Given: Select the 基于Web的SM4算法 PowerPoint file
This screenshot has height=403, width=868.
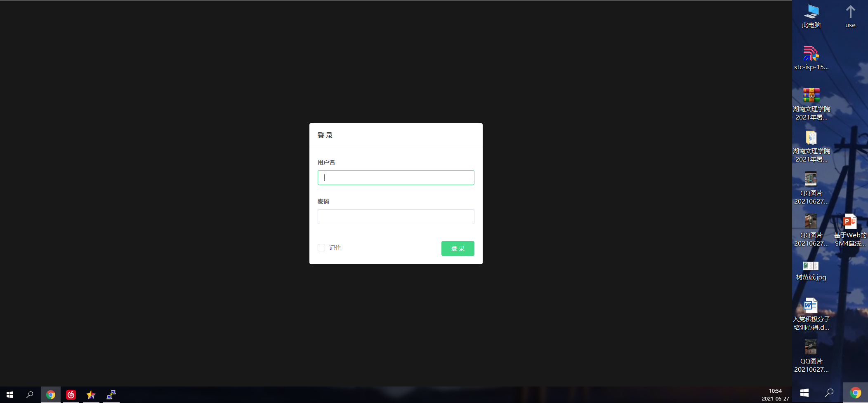Looking at the screenshot, I should (850, 230).
